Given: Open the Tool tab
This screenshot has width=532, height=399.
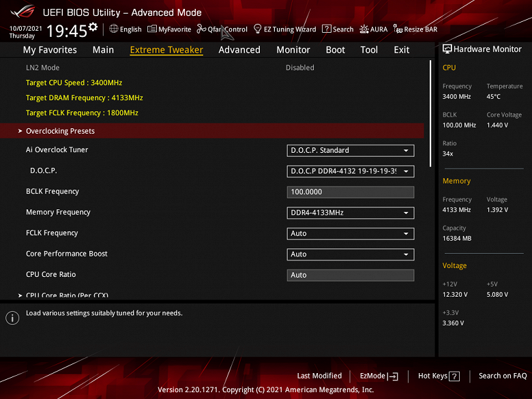Looking at the screenshot, I should coord(369,50).
